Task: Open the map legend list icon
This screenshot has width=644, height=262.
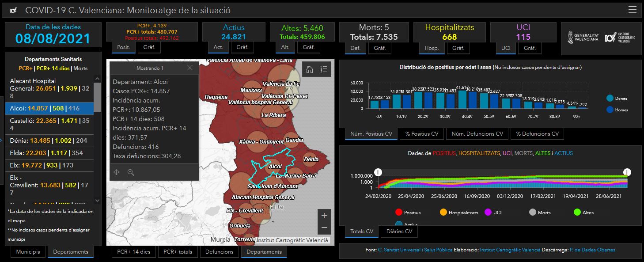Action: tap(324, 69)
